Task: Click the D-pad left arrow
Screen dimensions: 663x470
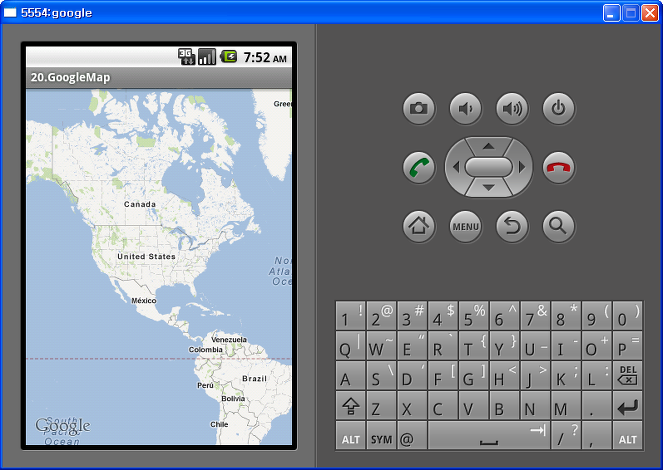Action: click(x=456, y=167)
